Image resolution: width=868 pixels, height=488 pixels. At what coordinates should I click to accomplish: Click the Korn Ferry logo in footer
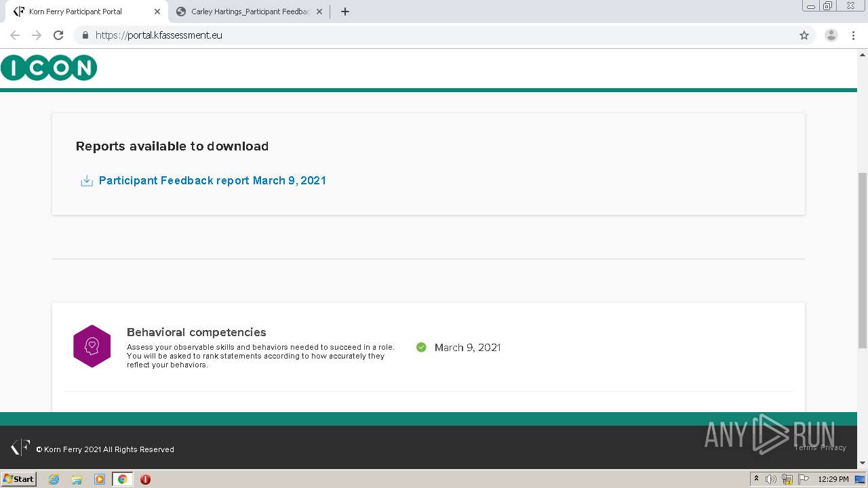tap(20, 447)
